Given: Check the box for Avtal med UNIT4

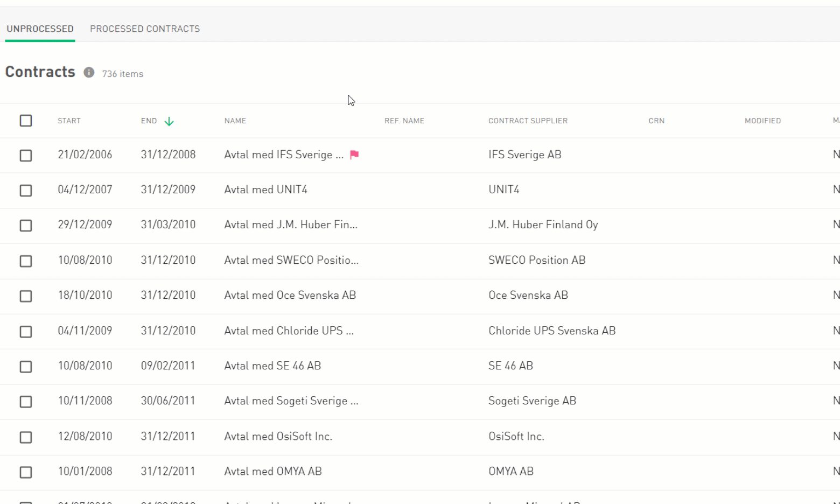Looking at the screenshot, I should coord(26,191).
